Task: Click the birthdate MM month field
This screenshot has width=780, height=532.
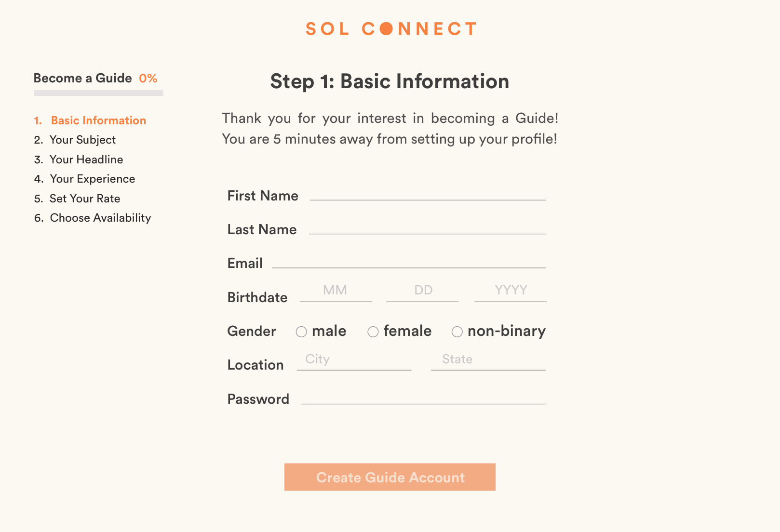Action: (336, 292)
